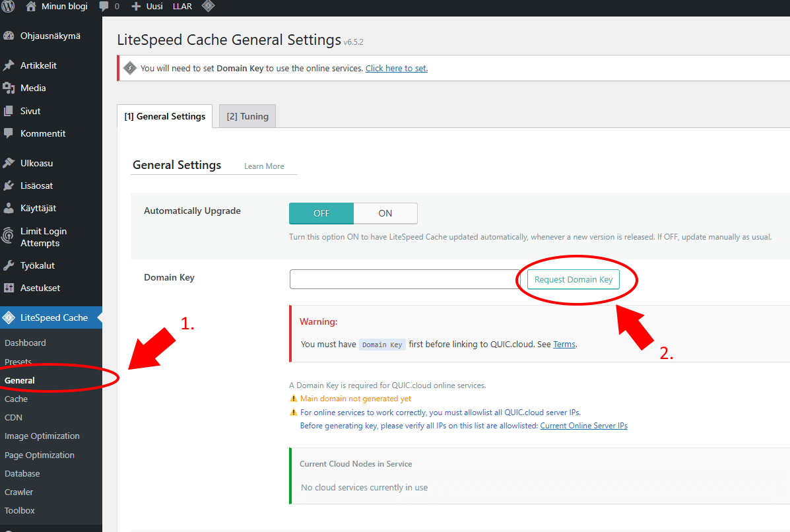
Task: Open LiteSpeed Presets submenu item
Action: tap(18, 362)
